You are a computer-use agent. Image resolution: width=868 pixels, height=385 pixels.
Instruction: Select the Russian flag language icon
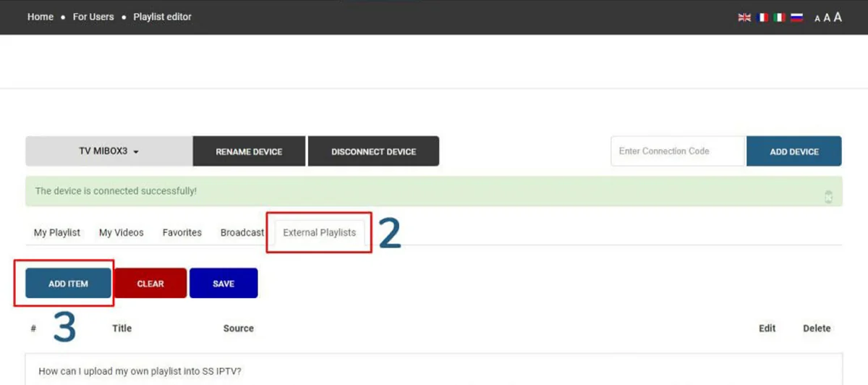click(x=797, y=17)
